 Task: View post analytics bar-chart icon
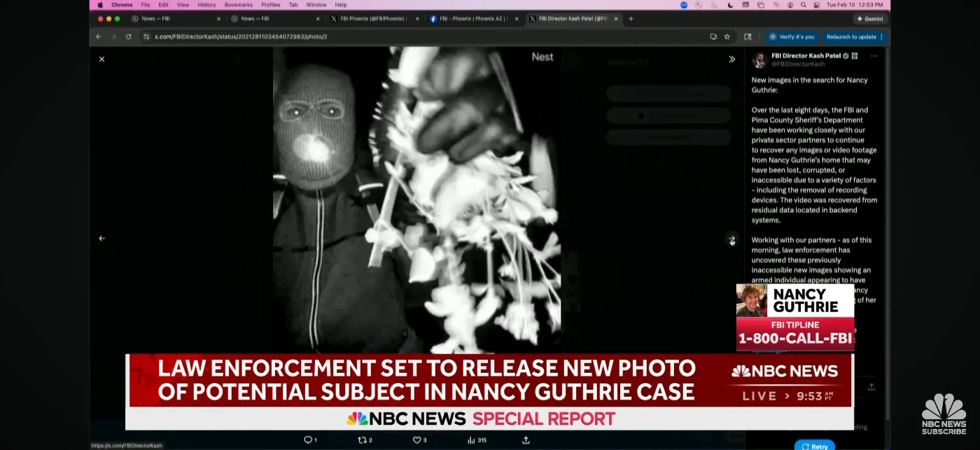click(x=472, y=440)
